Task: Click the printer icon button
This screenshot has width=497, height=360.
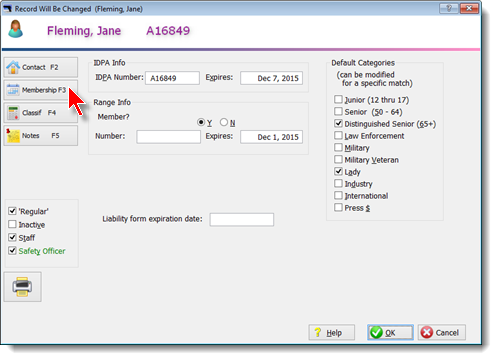Action: [x=23, y=287]
